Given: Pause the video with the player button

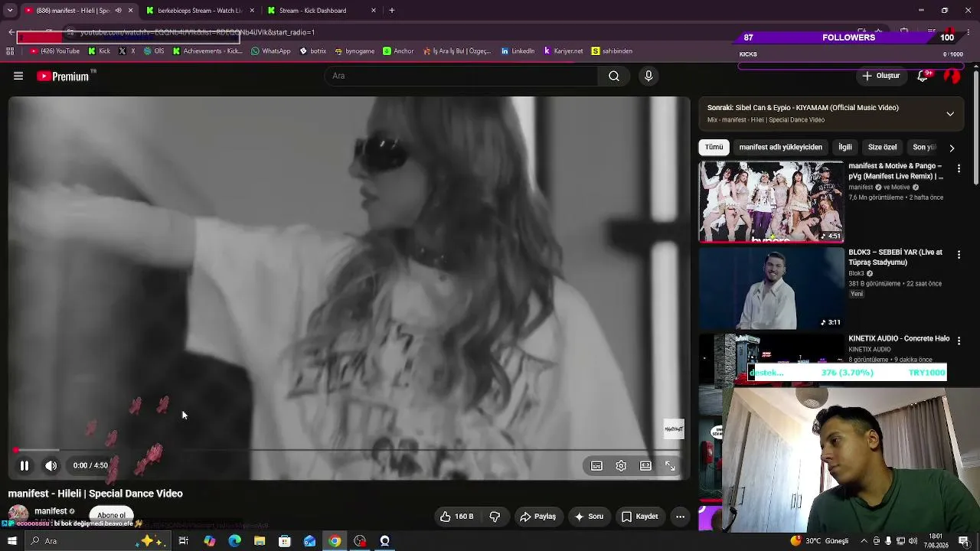Looking at the screenshot, I should (x=24, y=465).
